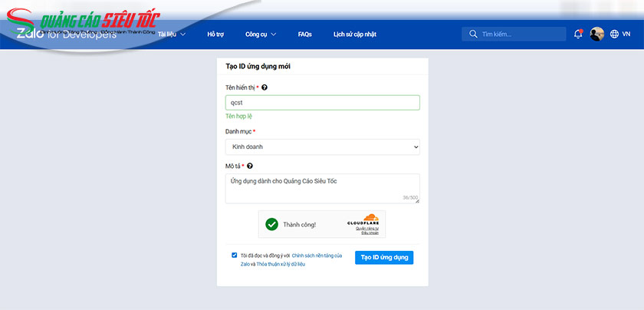This screenshot has height=310, width=644.
Task: Open the Danh mục dropdown
Action: (322, 147)
